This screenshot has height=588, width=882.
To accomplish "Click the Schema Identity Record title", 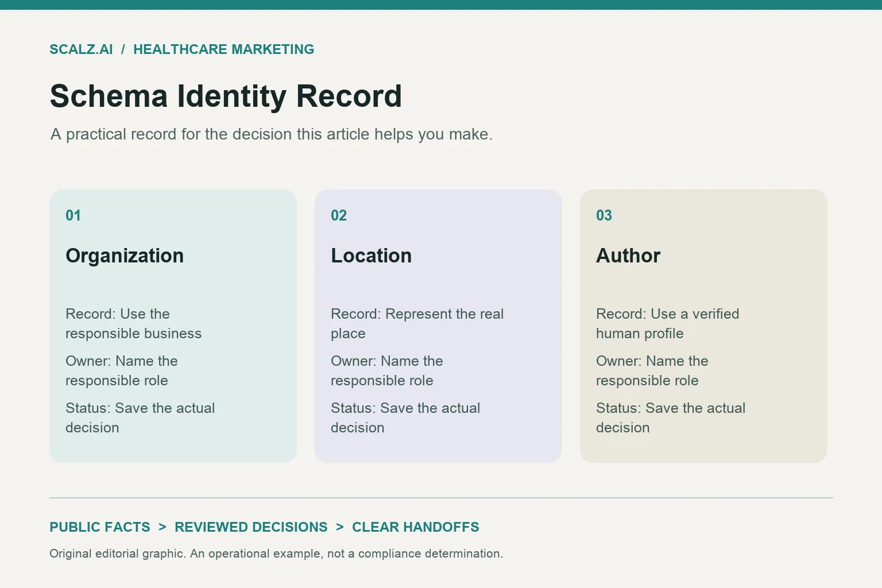I will pyautogui.click(x=226, y=96).
